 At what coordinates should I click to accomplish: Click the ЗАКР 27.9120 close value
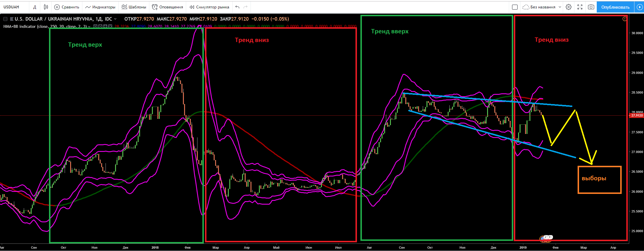[234, 19]
